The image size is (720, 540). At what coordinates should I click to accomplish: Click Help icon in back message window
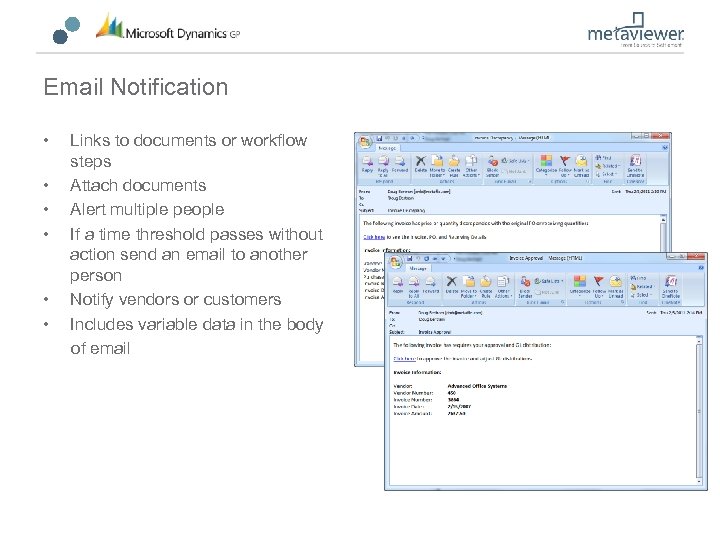(665, 147)
